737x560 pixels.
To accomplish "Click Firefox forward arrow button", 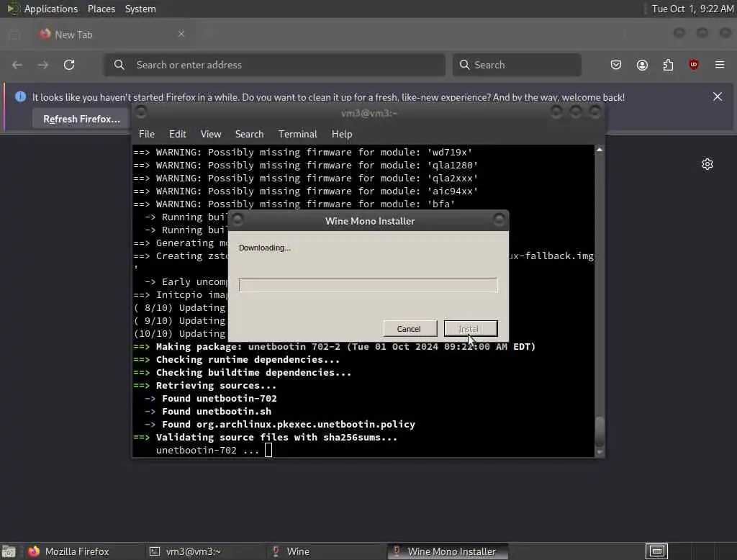I will [43, 65].
